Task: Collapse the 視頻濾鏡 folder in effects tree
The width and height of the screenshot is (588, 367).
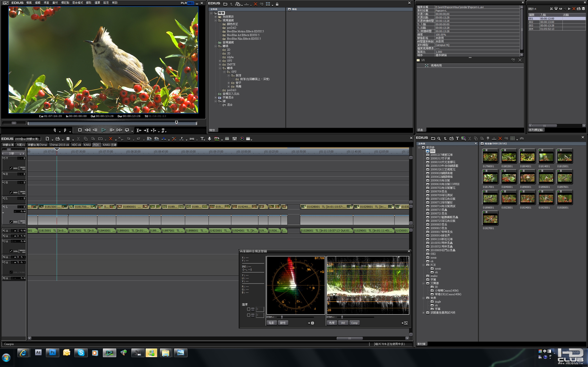Action: pos(215,20)
